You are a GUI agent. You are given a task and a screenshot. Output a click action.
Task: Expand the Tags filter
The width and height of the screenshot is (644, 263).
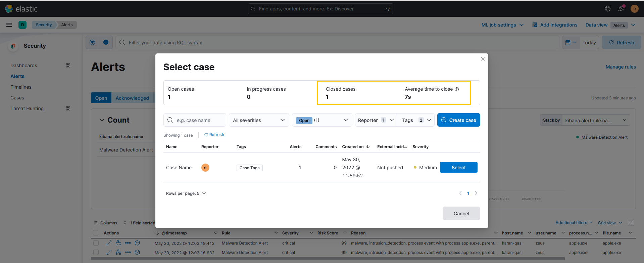(416, 120)
